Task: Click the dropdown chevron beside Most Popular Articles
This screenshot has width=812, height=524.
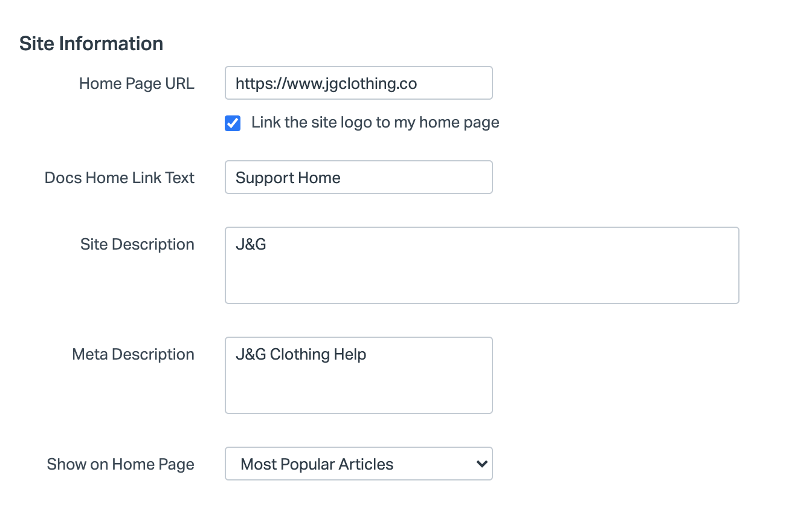Action: point(482,464)
